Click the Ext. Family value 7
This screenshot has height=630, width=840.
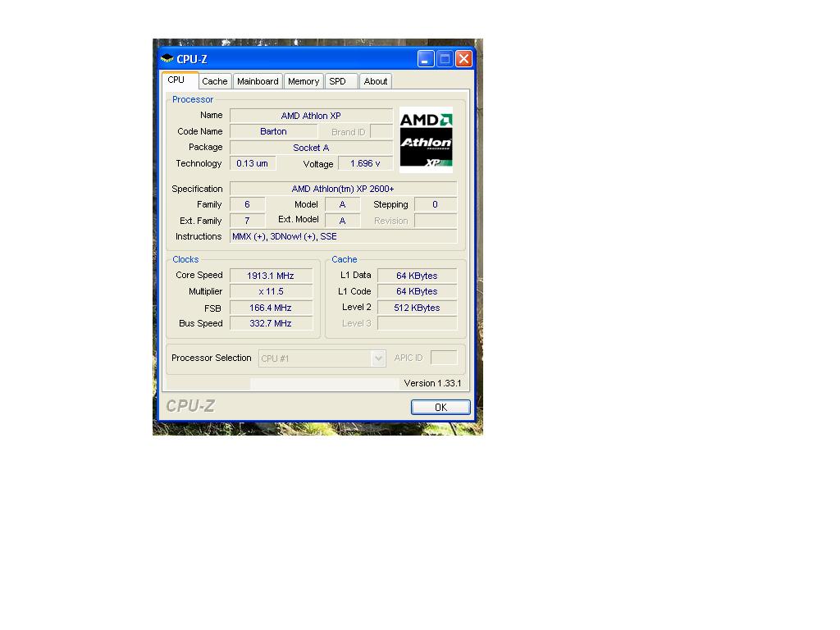click(248, 221)
